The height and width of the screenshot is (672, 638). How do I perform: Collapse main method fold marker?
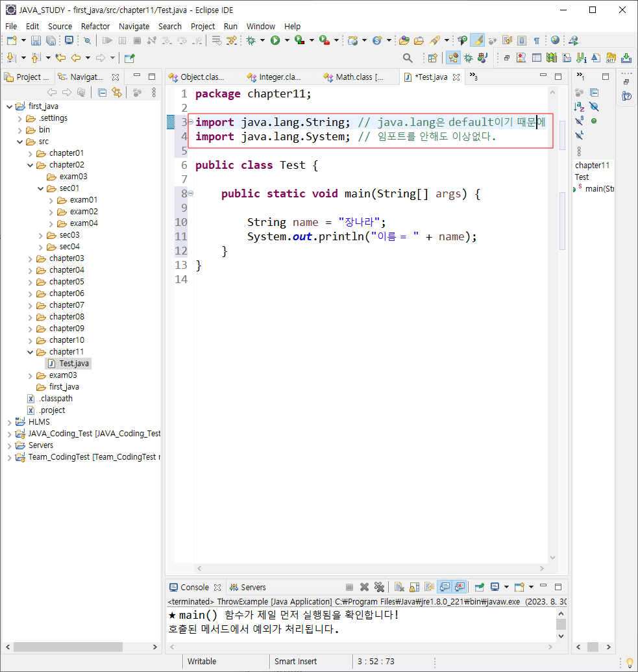tap(191, 193)
